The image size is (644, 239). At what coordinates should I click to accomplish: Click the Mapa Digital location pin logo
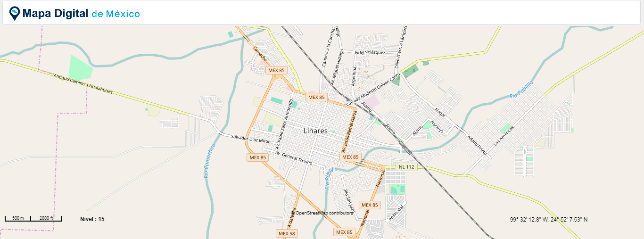pos(15,13)
